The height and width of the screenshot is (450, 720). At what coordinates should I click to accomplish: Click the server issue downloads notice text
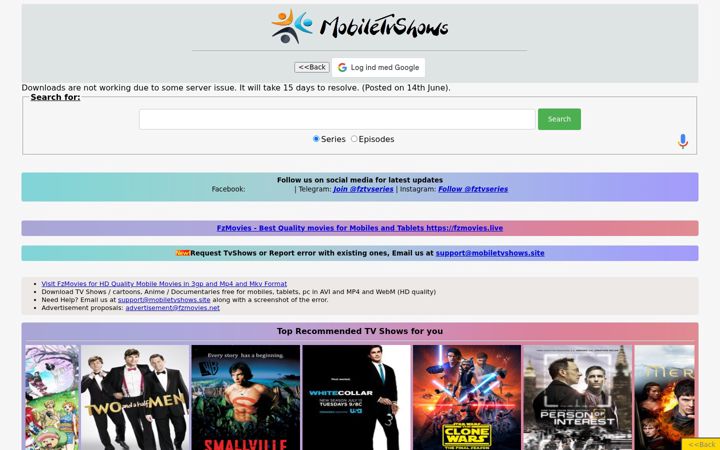[236, 88]
